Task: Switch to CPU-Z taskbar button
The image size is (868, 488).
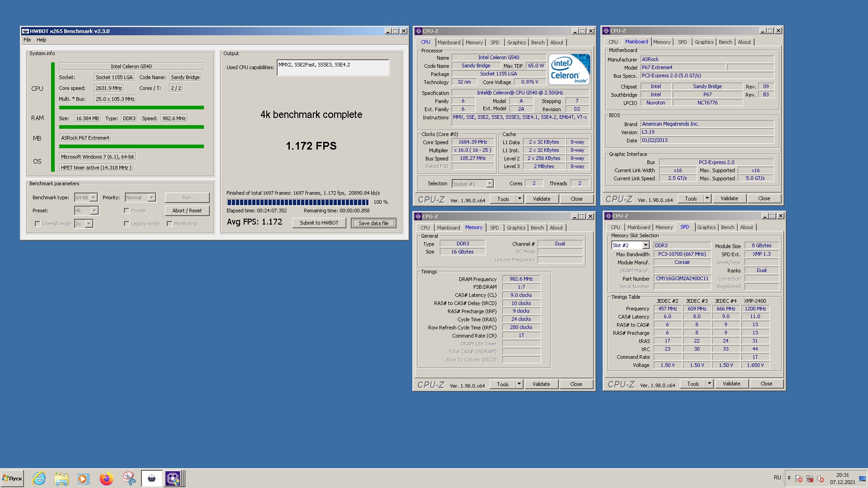Action: pos(174,478)
